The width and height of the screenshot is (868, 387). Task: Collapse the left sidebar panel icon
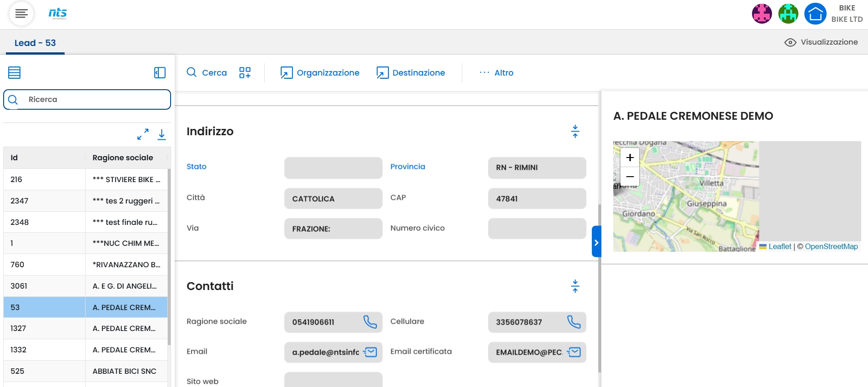tap(160, 73)
